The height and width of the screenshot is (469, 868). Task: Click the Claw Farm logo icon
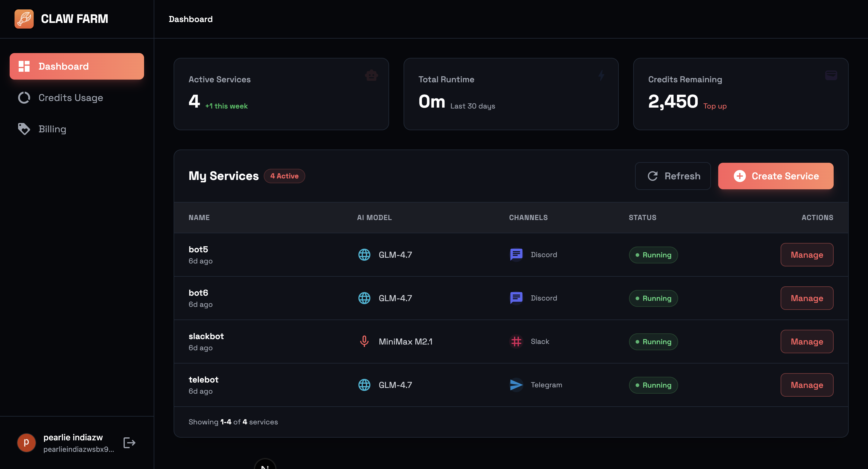pyautogui.click(x=24, y=19)
